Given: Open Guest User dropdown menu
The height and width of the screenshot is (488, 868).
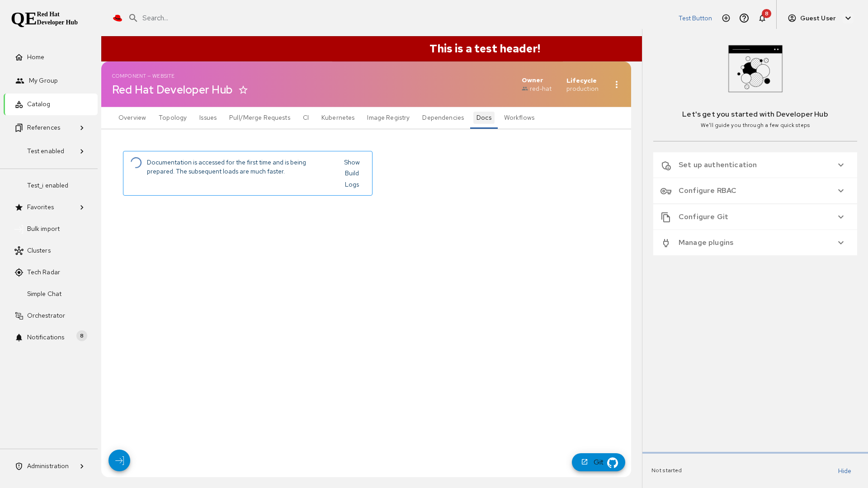Looking at the screenshot, I should 819,18.
